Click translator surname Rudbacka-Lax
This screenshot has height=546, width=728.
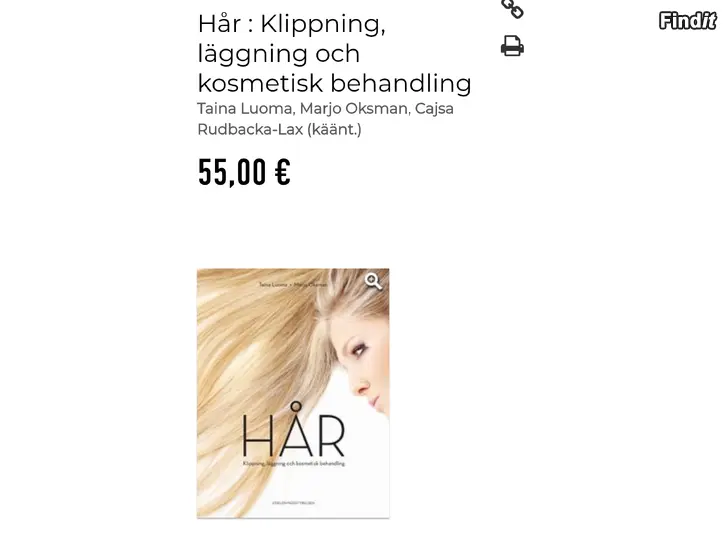pos(250,129)
